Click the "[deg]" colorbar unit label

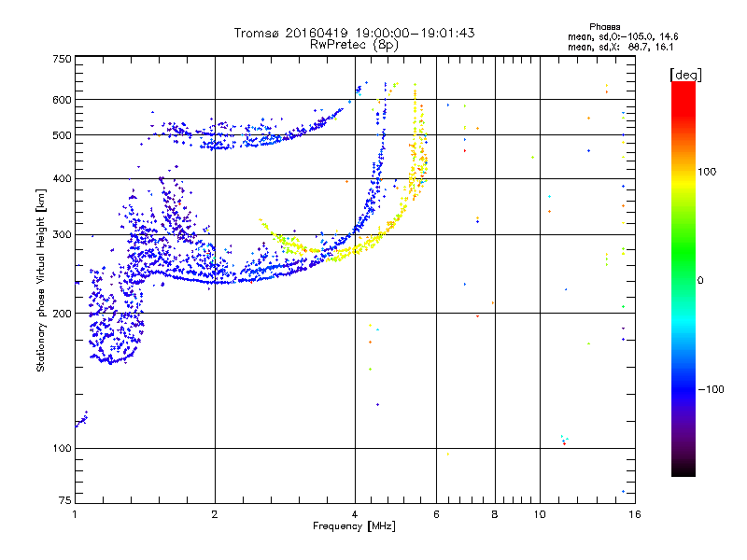[x=685, y=75]
